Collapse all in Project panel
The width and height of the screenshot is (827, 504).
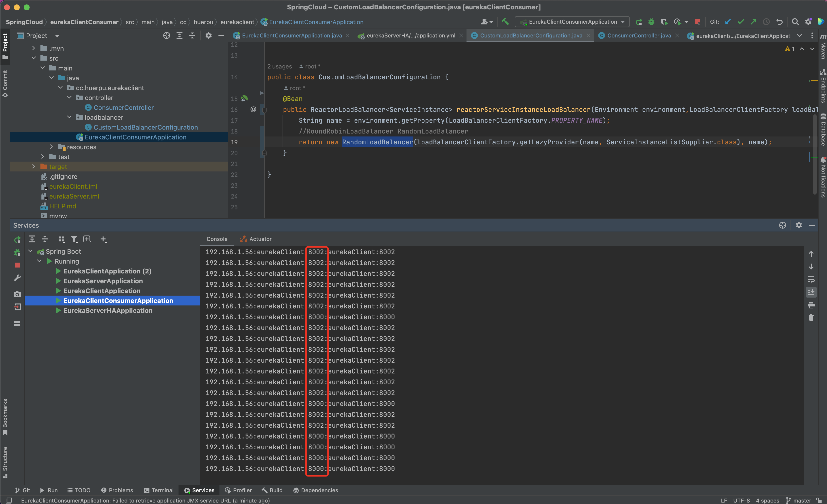[192, 35]
